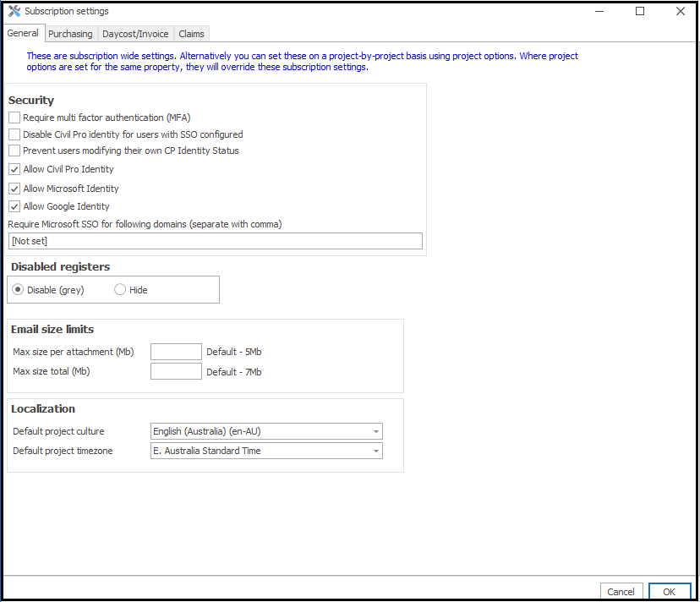The height and width of the screenshot is (602, 700).
Task: Click the Cancel button
Action: pyautogui.click(x=621, y=592)
